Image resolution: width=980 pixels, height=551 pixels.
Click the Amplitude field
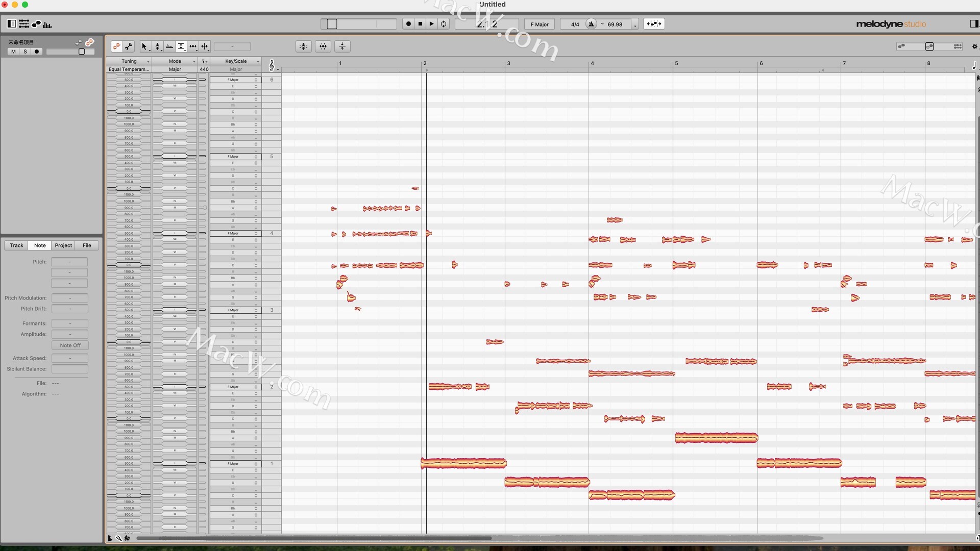tap(70, 334)
